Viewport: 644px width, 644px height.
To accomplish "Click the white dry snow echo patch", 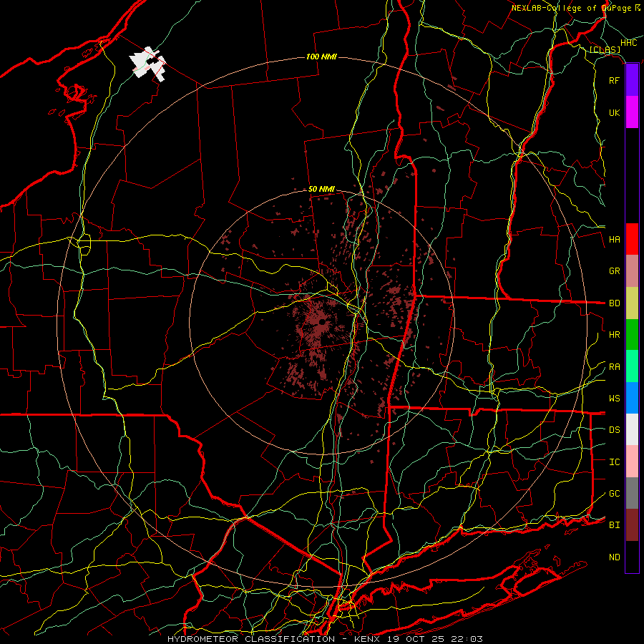I will point(148,64).
